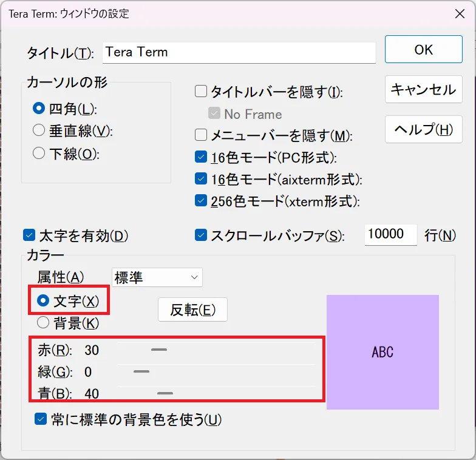Click the キャンセル button
The image size is (476, 460).
pos(424,90)
